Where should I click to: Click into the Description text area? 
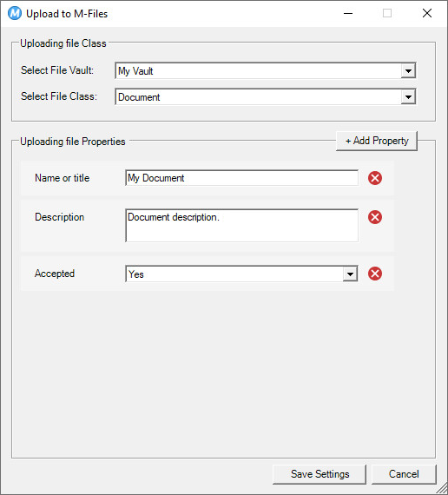pos(242,226)
